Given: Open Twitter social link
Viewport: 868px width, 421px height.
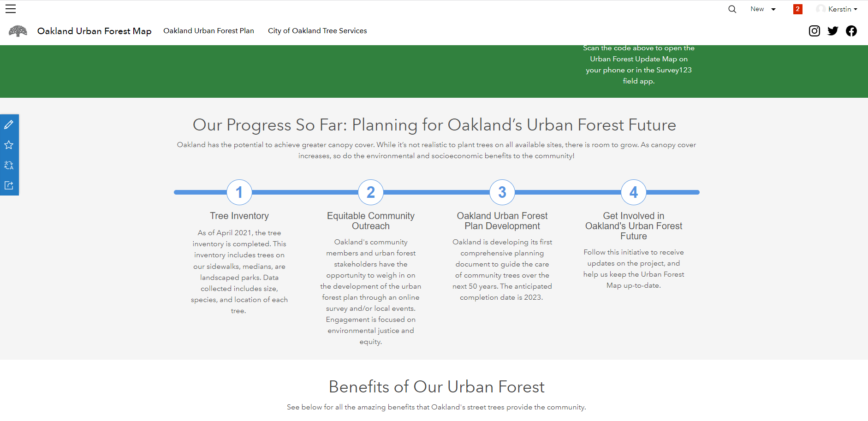Looking at the screenshot, I should (833, 31).
